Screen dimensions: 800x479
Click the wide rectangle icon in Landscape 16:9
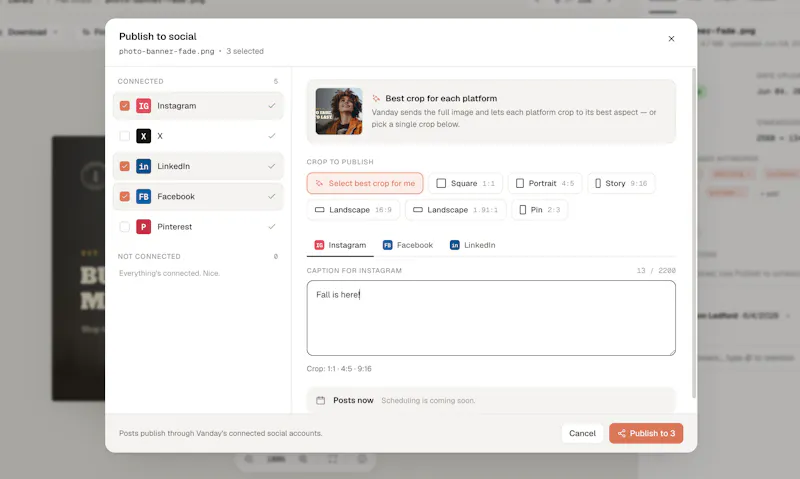point(319,210)
